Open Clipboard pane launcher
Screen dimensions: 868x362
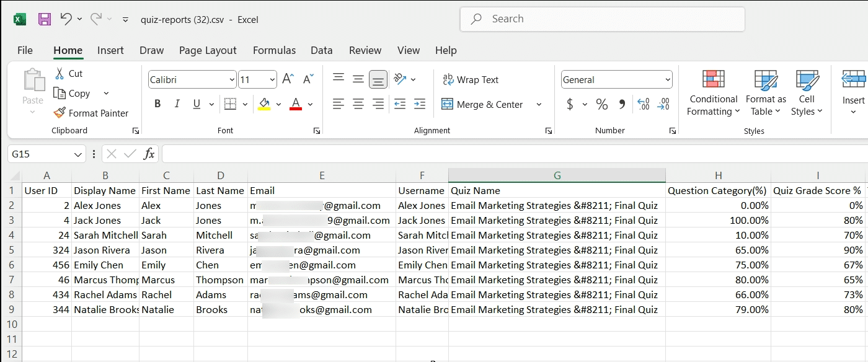click(x=136, y=131)
